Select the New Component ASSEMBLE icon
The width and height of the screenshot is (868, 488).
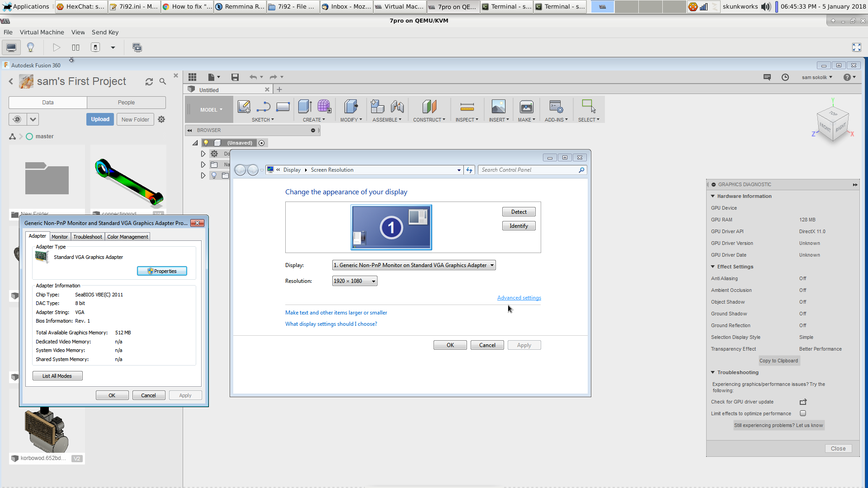pyautogui.click(x=377, y=107)
